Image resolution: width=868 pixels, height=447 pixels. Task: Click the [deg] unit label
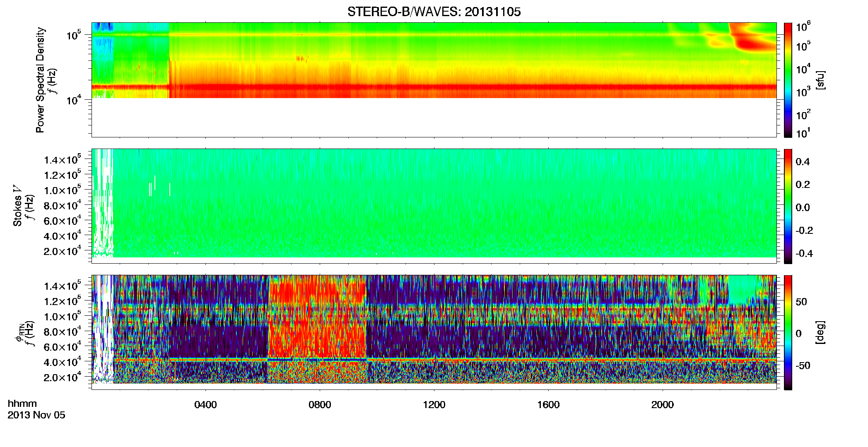click(x=820, y=332)
